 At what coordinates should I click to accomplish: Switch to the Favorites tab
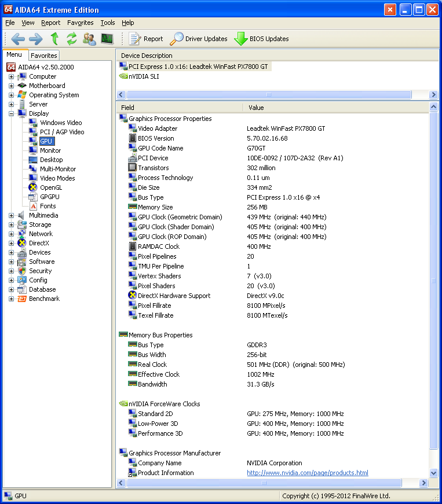coord(44,56)
